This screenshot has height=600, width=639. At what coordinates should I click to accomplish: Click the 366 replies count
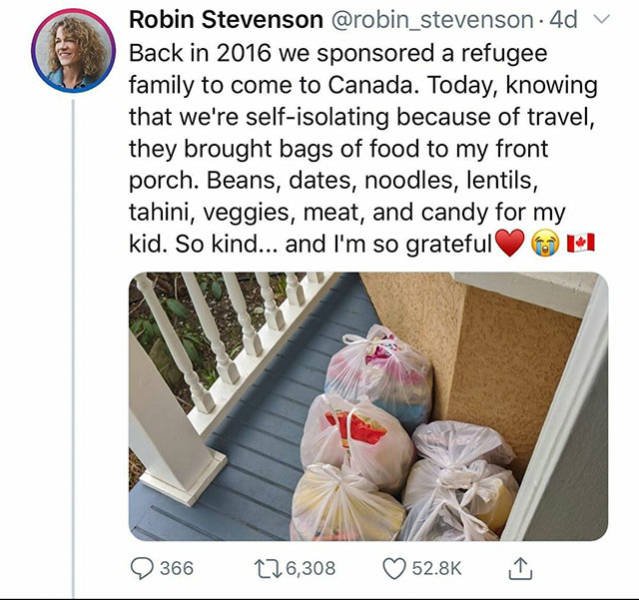click(x=177, y=568)
